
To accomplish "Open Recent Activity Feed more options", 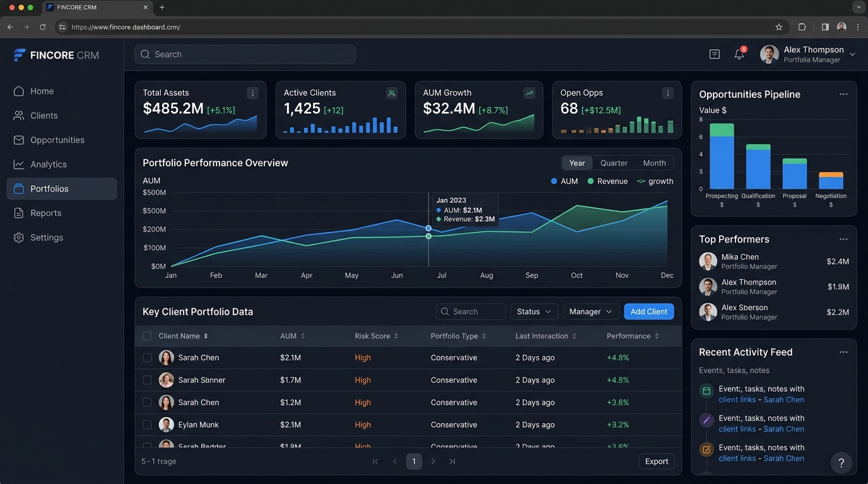I will (x=843, y=352).
